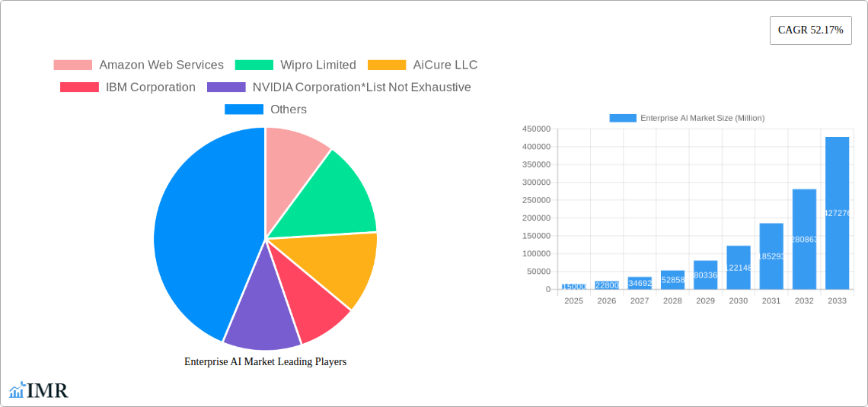Viewport: 868px width, 407px height.
Task: Click the 2033 x-axis label
Action: point(837,300)
